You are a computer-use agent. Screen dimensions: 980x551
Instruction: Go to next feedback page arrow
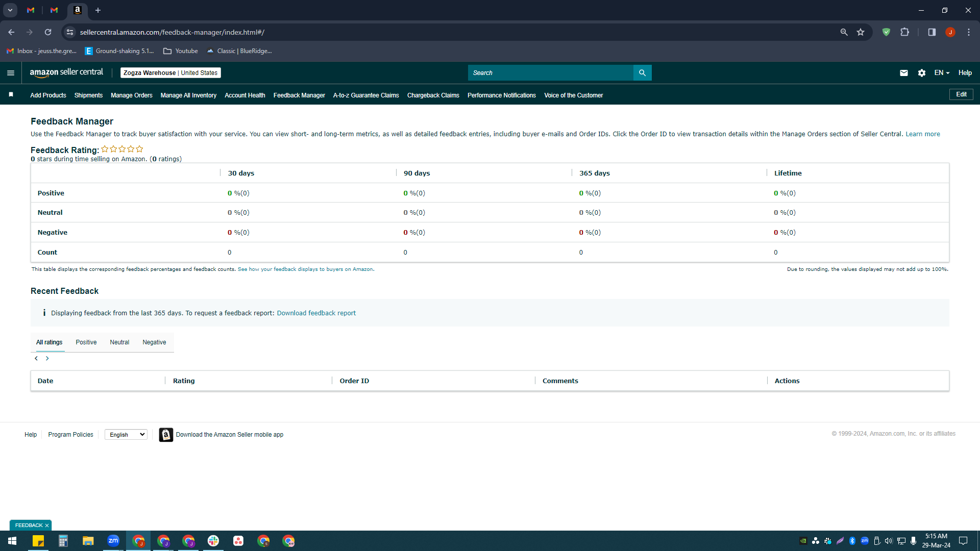[47, 359]
